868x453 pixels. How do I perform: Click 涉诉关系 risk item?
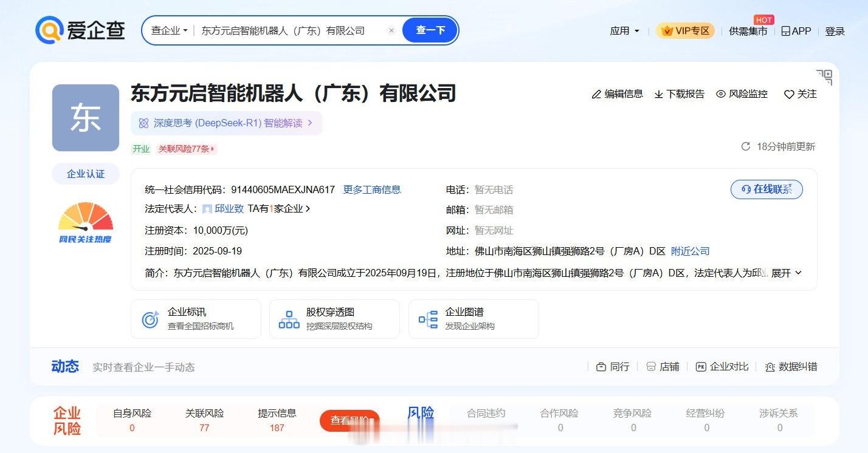(x=779, y=420)
